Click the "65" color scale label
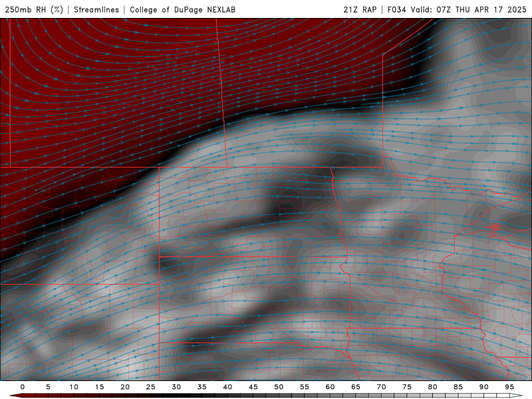Screen dimensions: 532x399 (x=356, y=387)
